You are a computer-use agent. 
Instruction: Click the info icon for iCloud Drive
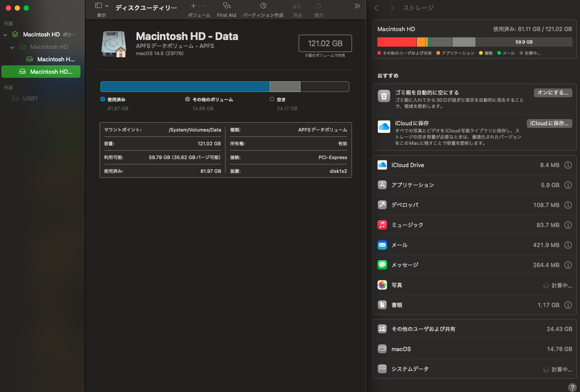(x=568, y=165)
